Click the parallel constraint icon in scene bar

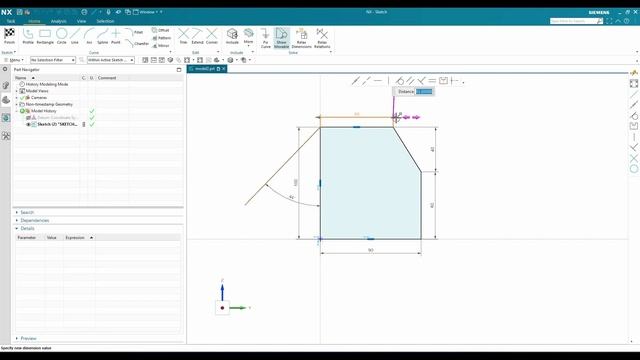click(x=410, y=81)
